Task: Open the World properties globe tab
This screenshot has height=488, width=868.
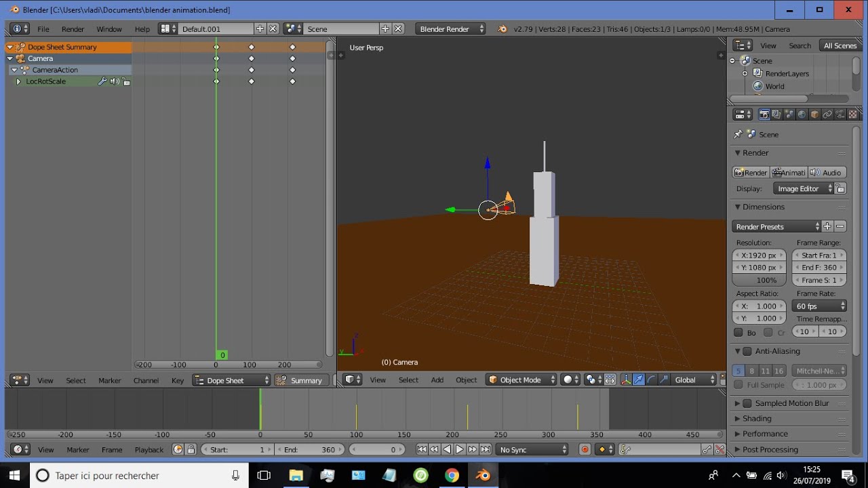Action: pos(802,115)
